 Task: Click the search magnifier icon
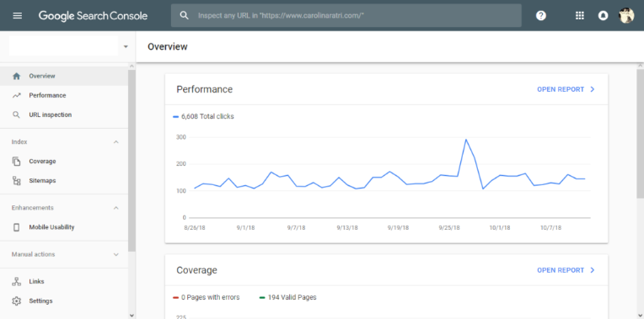(185, 16)
